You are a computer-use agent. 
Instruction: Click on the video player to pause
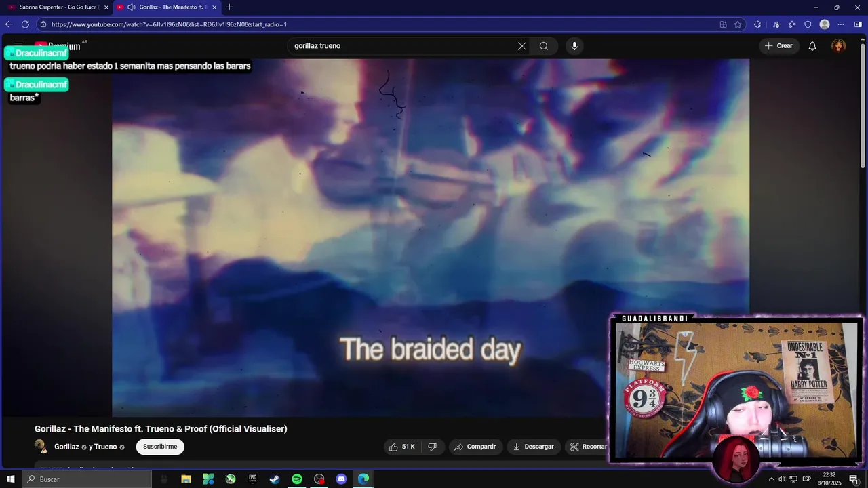(431, 237)
